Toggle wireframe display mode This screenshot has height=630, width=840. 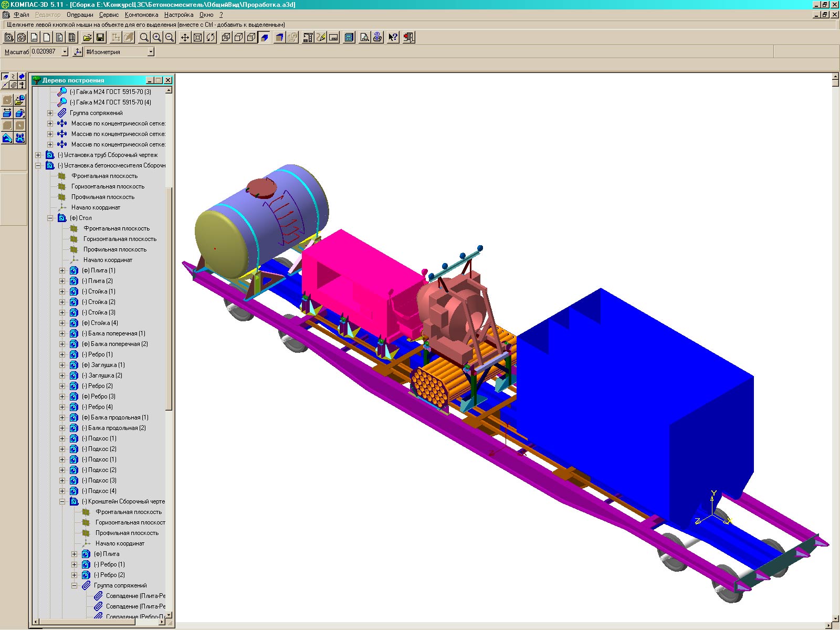(226, 37)
